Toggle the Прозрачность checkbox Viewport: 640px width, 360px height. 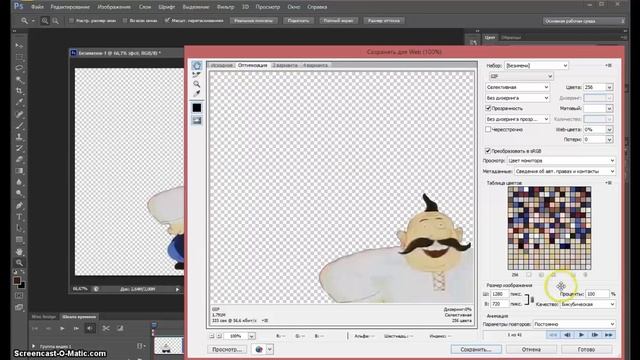click(x=488, y=108)
